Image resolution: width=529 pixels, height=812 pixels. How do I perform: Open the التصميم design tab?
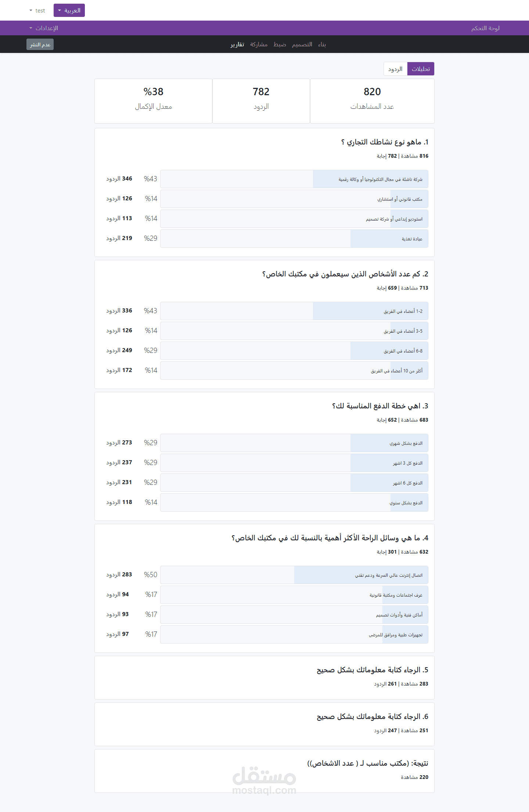pyautogui.click(x=302, y=44)
